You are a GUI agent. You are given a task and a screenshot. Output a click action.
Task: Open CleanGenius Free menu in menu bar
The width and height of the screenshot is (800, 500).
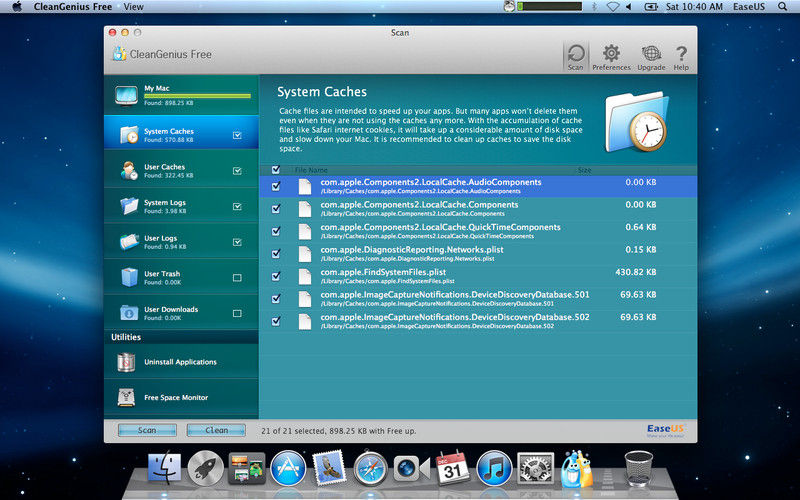tap(73, 7)
